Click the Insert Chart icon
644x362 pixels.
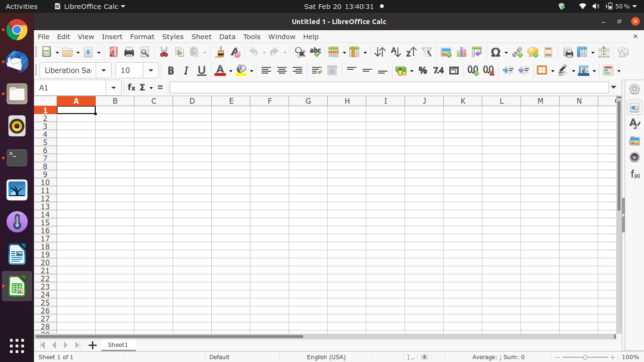(462, 52)
